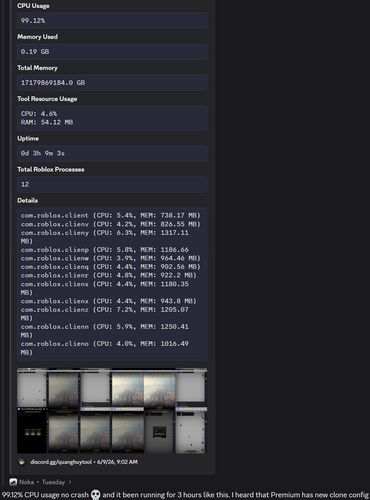Screen dimensions: 370x500
Task: Click the com.roblox.clienr process row
Action: click(x=109, y=275)
